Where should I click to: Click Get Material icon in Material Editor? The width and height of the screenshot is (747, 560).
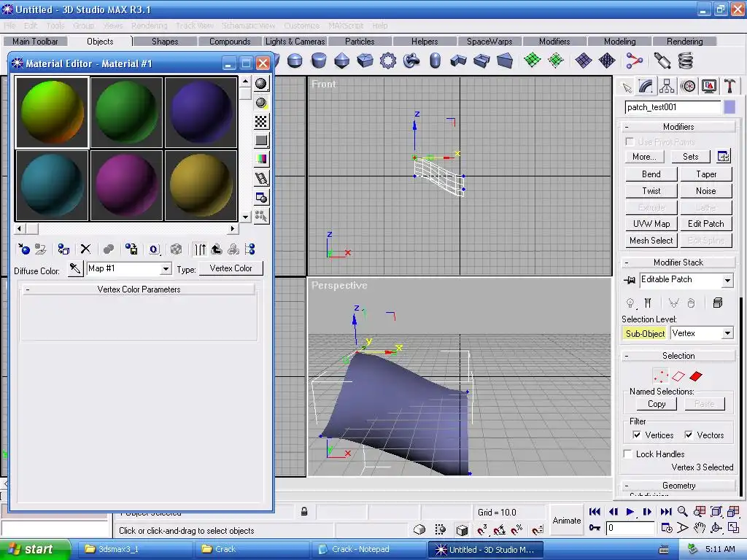[24, 249]
